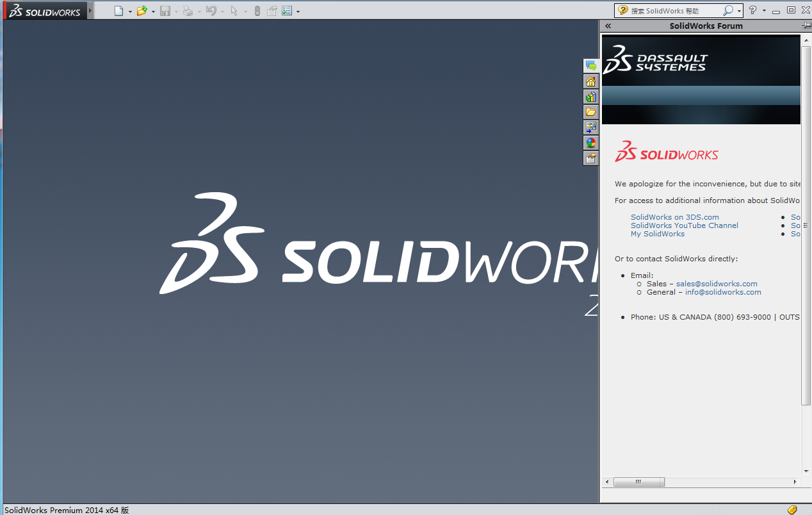
Task: Click the yellow question mark search icon
Action: pos(622,10)
